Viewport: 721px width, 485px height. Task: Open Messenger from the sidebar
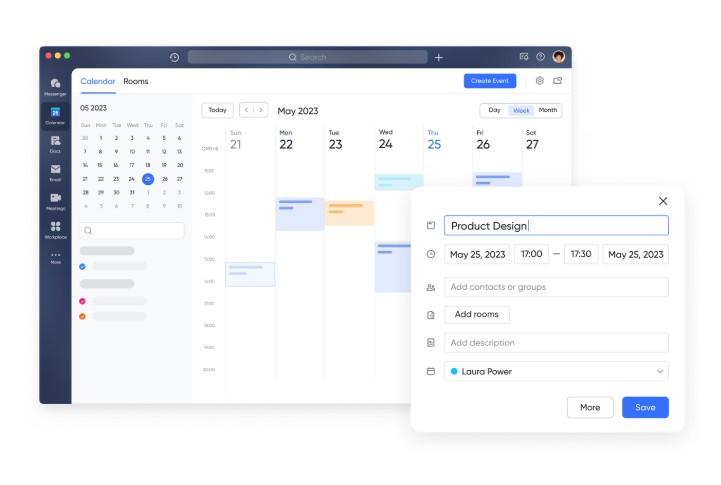(55, 85)
